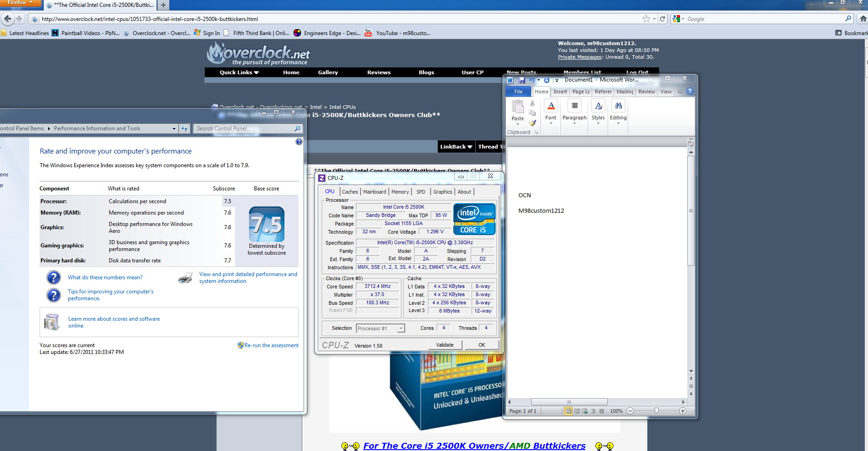
Task: Zoom in with plus button in Word
Action: pos(682,411)
